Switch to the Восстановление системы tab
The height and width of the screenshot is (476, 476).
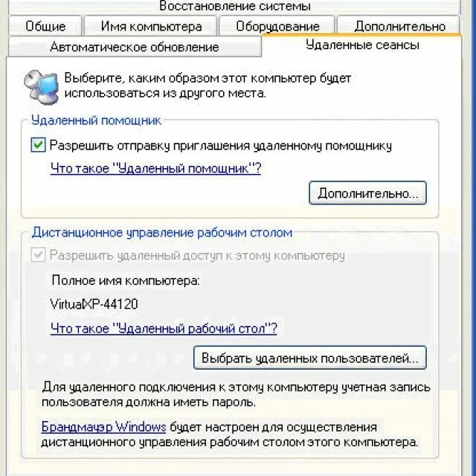tap(235, 6)
